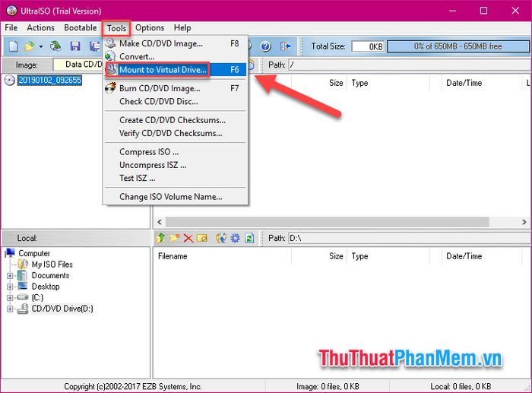The height and width of the screenshot is (393, 532).
Task: Choose Make CD/DVD Image... from Tools menu
Action: (176, 43)
